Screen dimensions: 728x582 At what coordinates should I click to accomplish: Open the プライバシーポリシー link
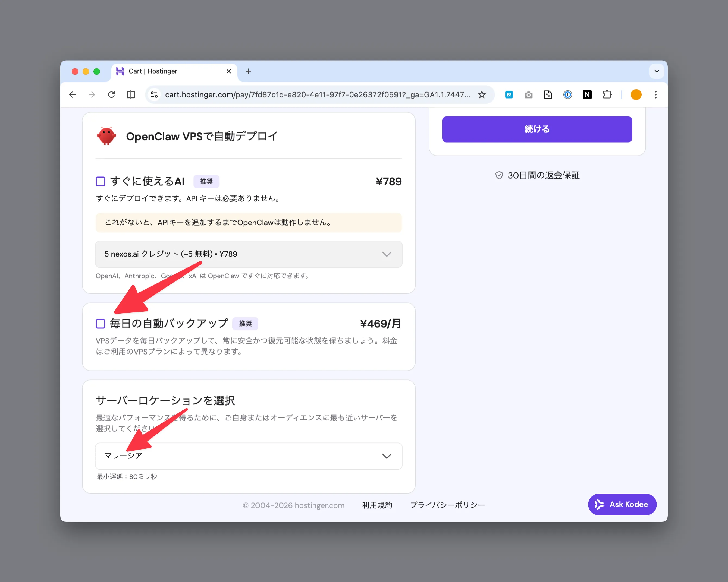[x=447, y=505]
